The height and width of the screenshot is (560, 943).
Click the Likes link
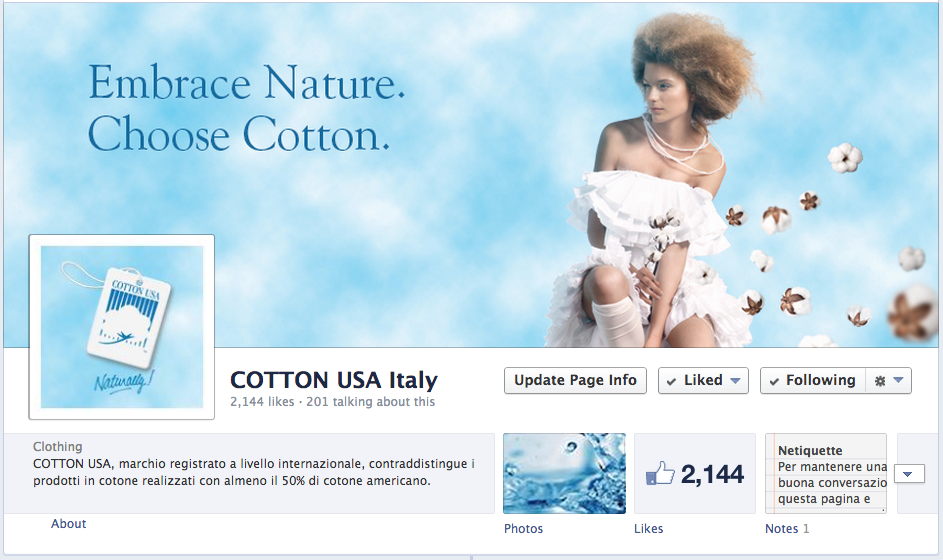coord(648,529)
